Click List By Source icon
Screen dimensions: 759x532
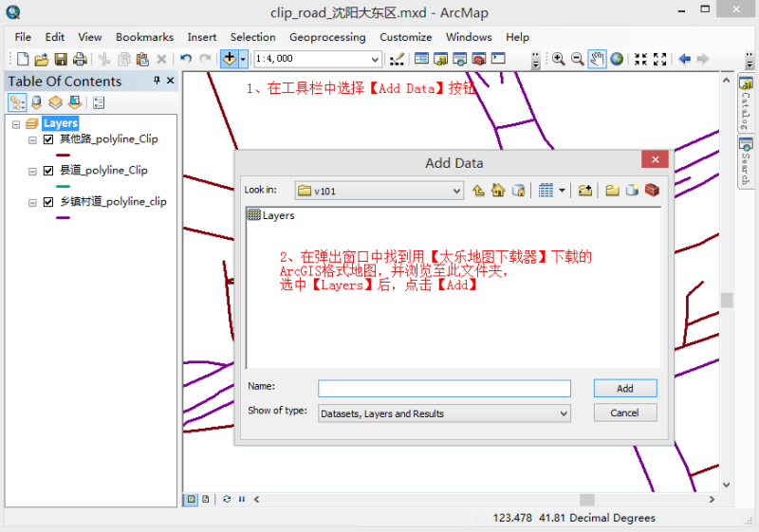click(x=36, y=102)
